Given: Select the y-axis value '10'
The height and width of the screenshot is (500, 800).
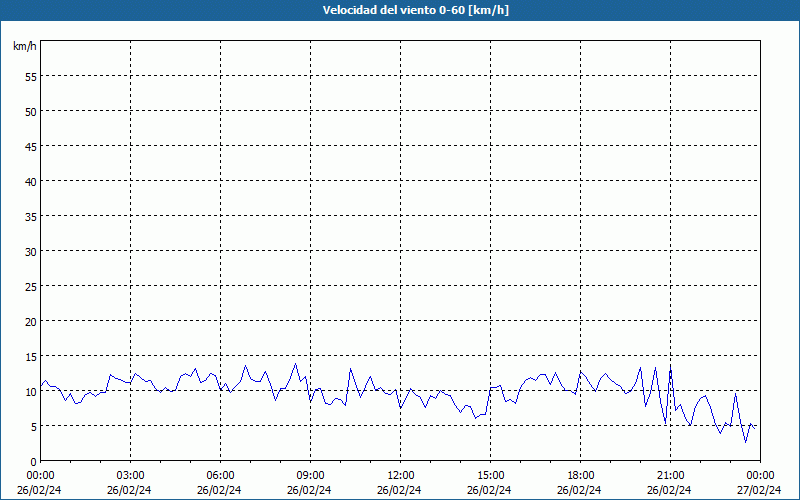Looking at the screenshot, I should (x=31, y=391).
